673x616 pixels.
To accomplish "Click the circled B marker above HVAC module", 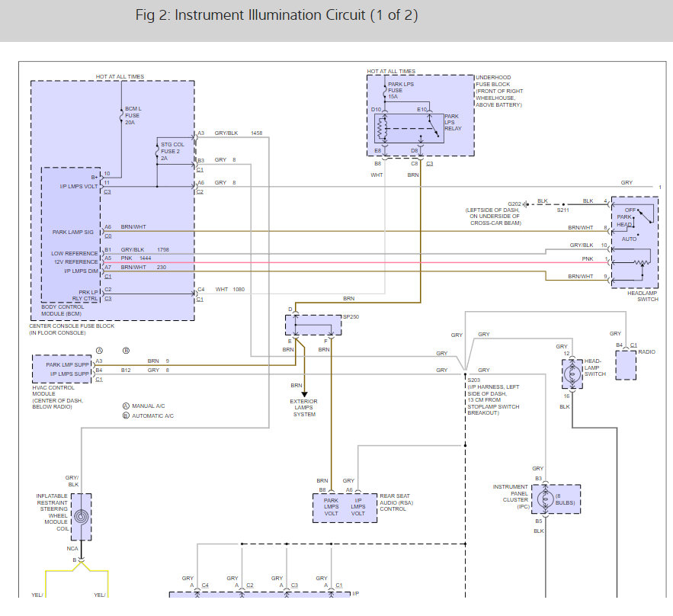I will coord(127,350).
